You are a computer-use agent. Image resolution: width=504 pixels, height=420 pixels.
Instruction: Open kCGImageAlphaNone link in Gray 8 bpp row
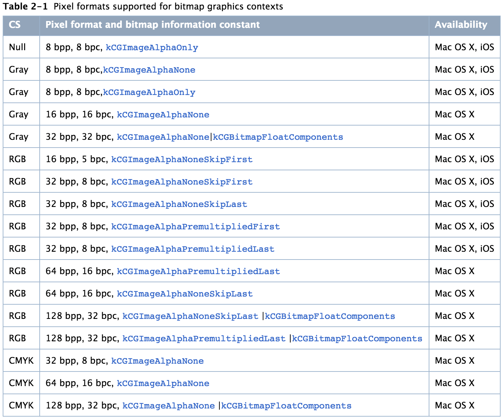[x=149, y=70]
